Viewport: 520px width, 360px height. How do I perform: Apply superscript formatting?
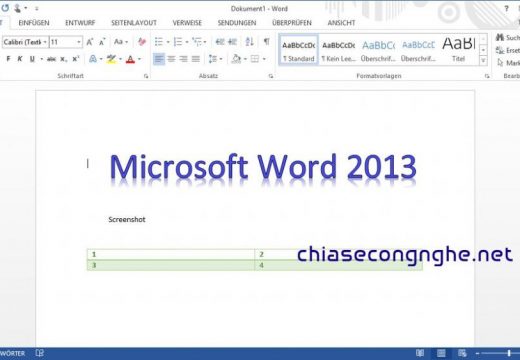tap(76, 59)
